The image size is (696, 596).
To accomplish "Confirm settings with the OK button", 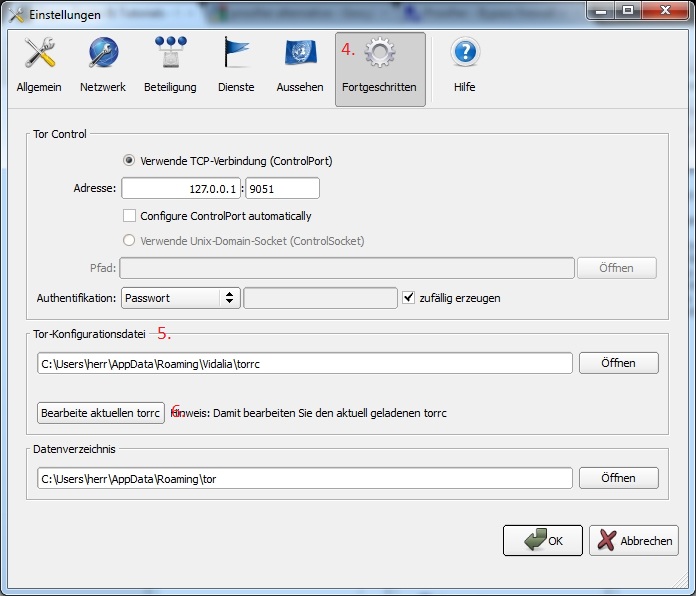I will [x=542, y=540].
